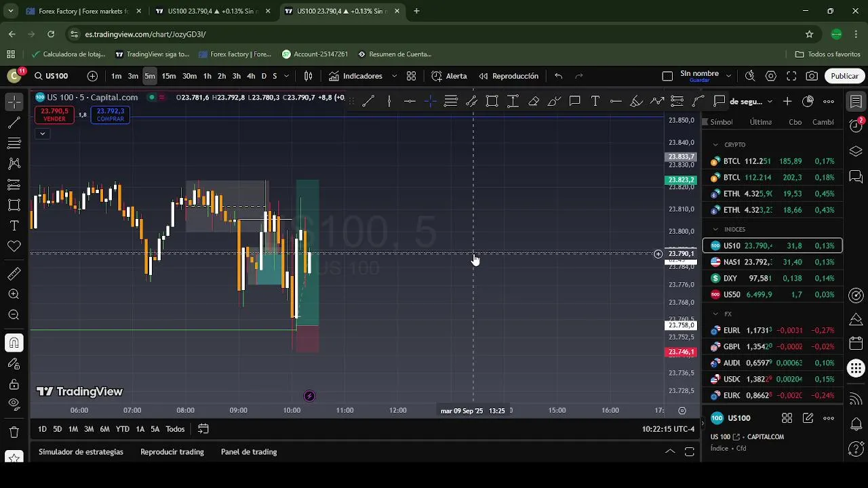The image size is (868, 488).
Task: Select the 4h timeframe
Action: click(251, 76)
